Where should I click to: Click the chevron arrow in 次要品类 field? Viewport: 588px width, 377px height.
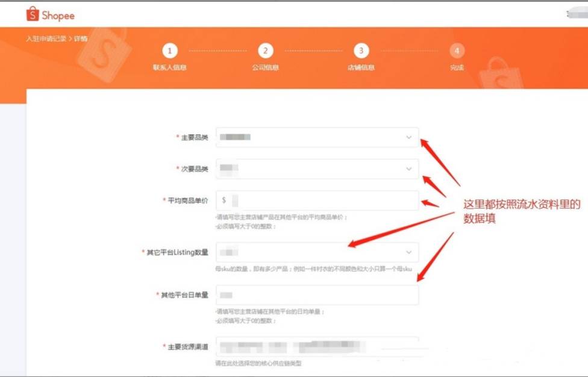[408, 169]
